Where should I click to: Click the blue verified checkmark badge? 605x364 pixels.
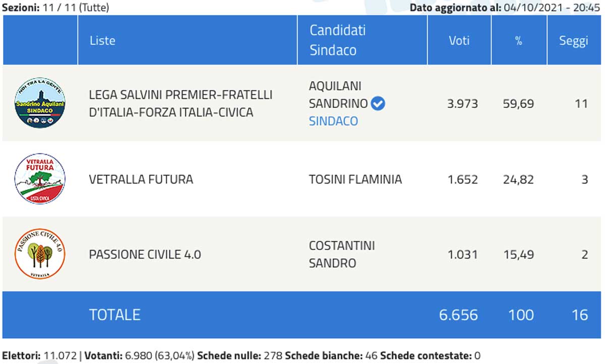(x=378, y=104)
